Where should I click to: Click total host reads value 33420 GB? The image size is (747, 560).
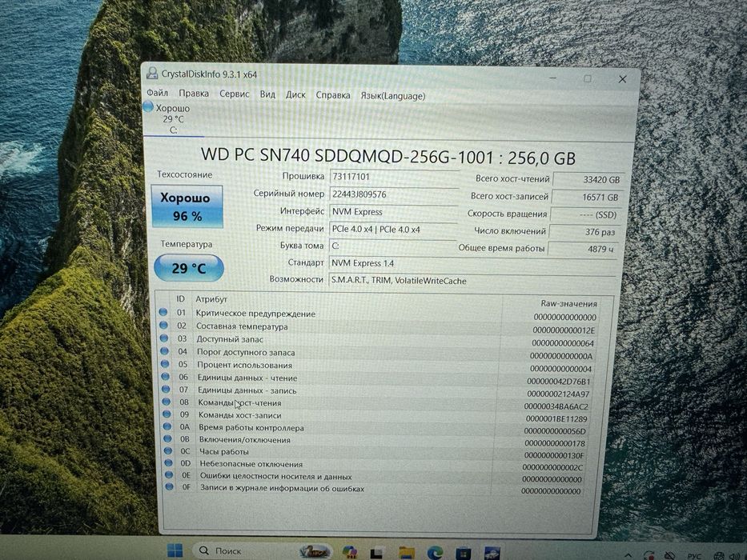(588, 179)
